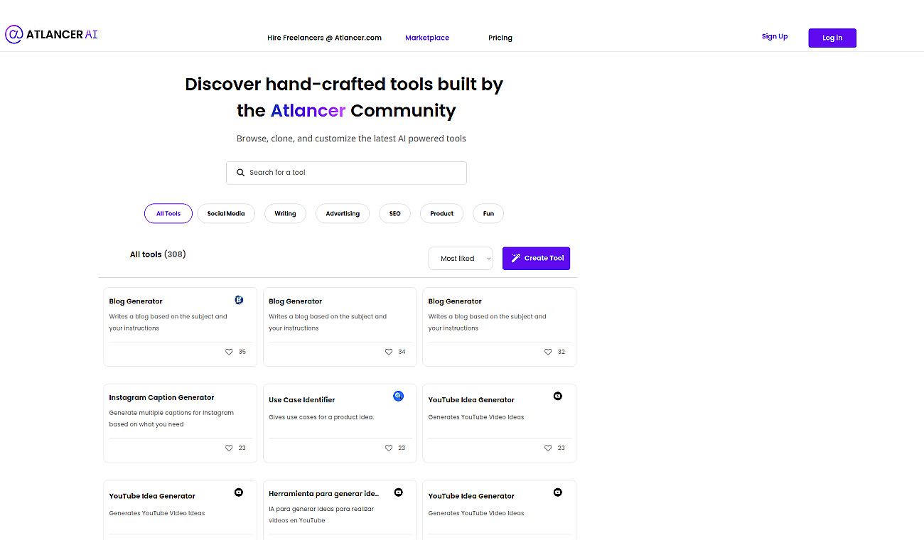Viewport: 924px width, 560px height.
Task: Click the 34 likes count
Action: [x=402, y=352]
